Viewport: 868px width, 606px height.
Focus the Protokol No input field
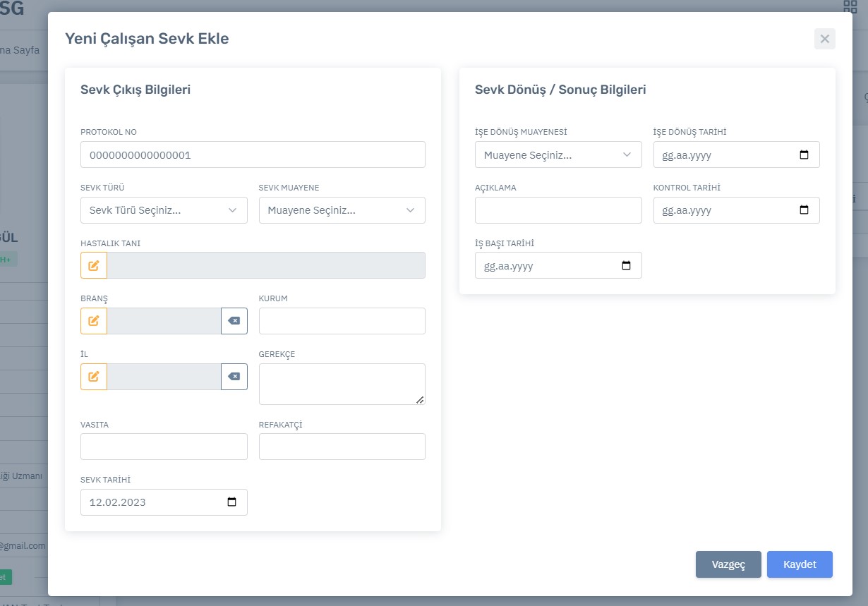point(253,154)
